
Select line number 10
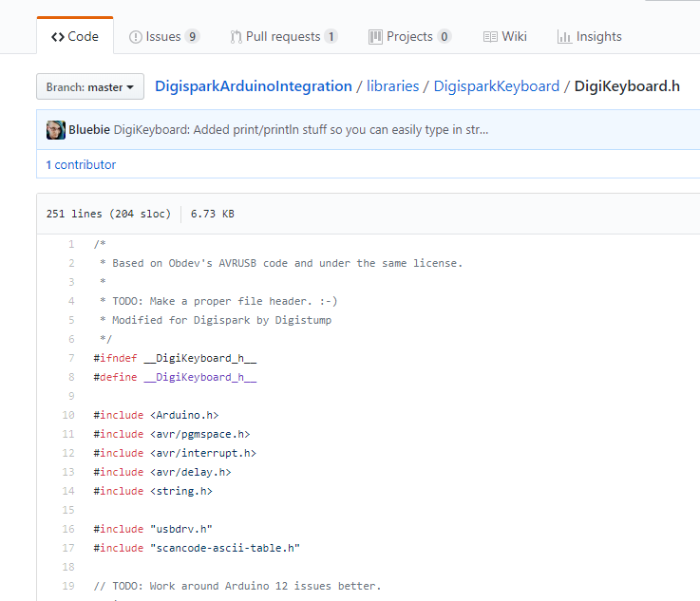(68, 415)
